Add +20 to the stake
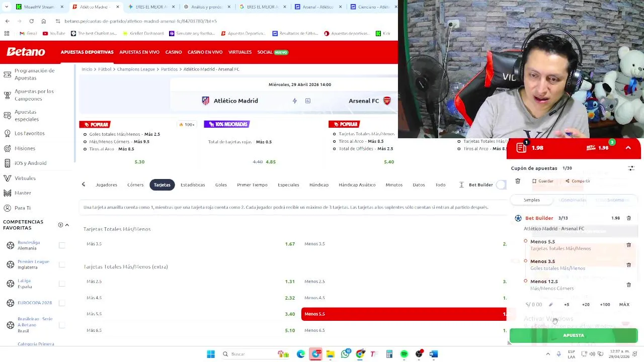Image resolution: width=644 pixels, height=362 pixels. pos(586,305)
